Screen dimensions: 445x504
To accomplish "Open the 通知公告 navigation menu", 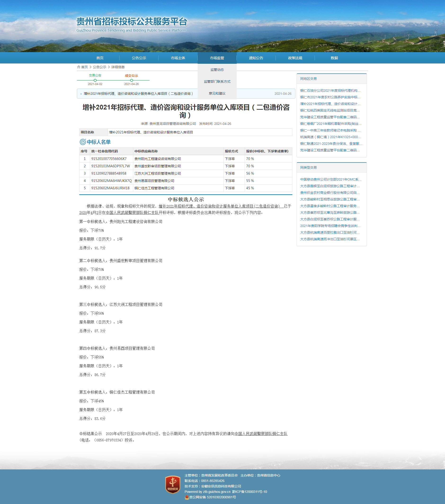I will click(x=256, y=58).
